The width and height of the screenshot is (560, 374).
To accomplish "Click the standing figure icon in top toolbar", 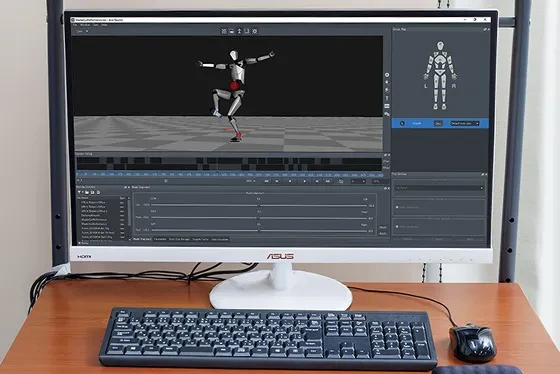I will click(x=239, y=31).
